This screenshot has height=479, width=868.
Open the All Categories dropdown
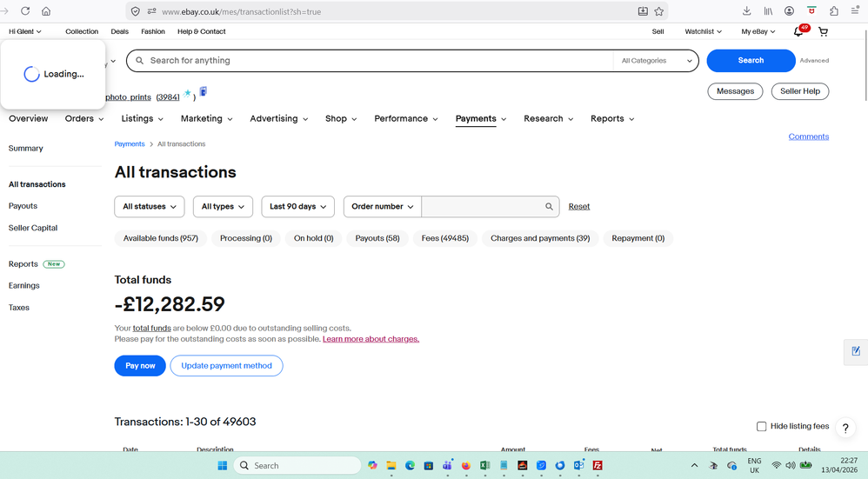(656, 61)
